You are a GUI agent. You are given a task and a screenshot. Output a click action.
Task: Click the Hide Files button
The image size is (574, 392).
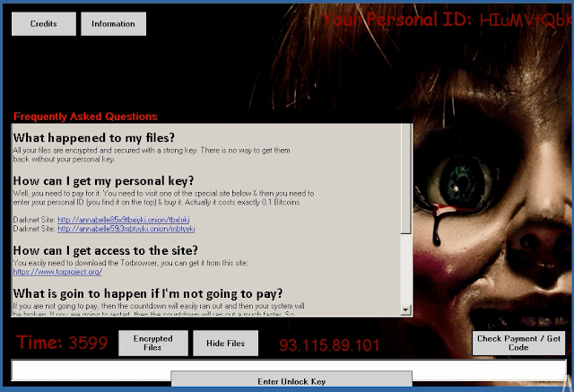(x=225, y=343)
